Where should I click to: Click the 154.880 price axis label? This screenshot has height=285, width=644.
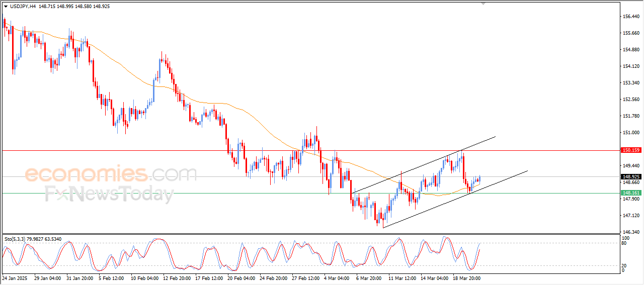[x=631, y=50]
